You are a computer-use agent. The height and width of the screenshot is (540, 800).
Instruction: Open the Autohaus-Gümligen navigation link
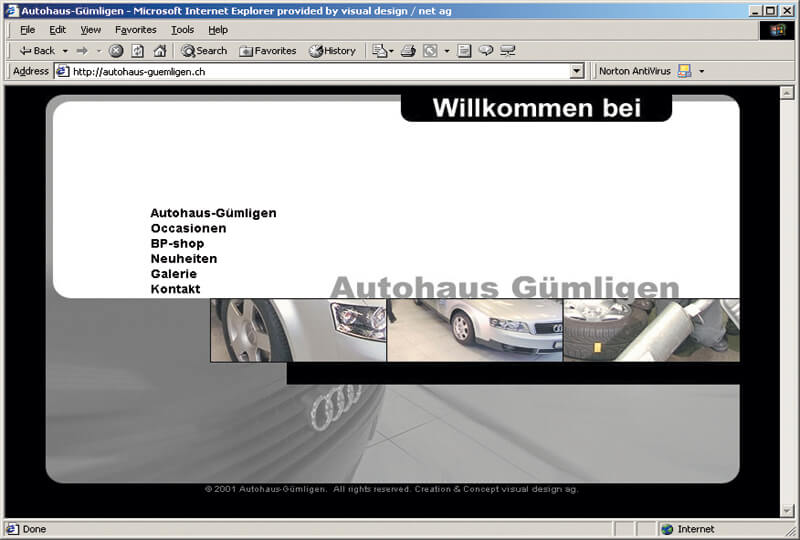point(213,213)
